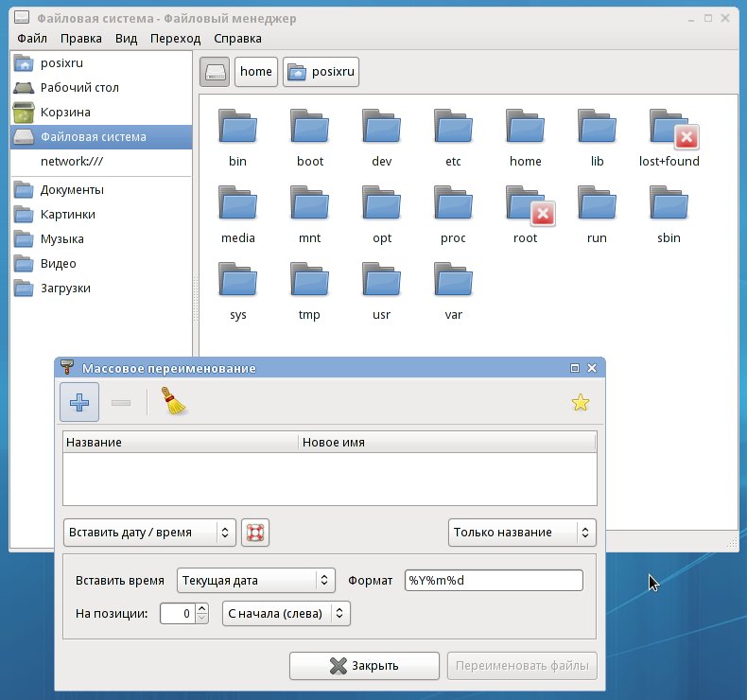Go to posixru in sidebar

(101, 62)
